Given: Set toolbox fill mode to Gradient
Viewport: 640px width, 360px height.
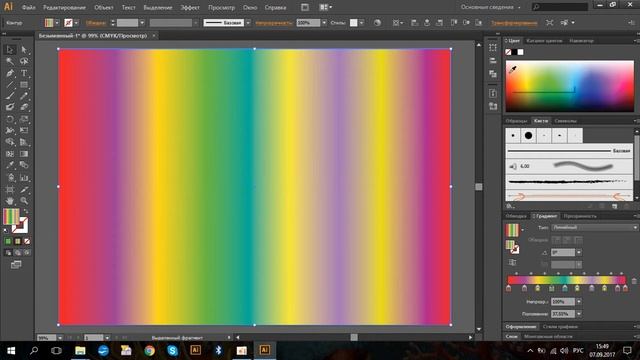Looking at the screenshot, I should coord(18,241).
